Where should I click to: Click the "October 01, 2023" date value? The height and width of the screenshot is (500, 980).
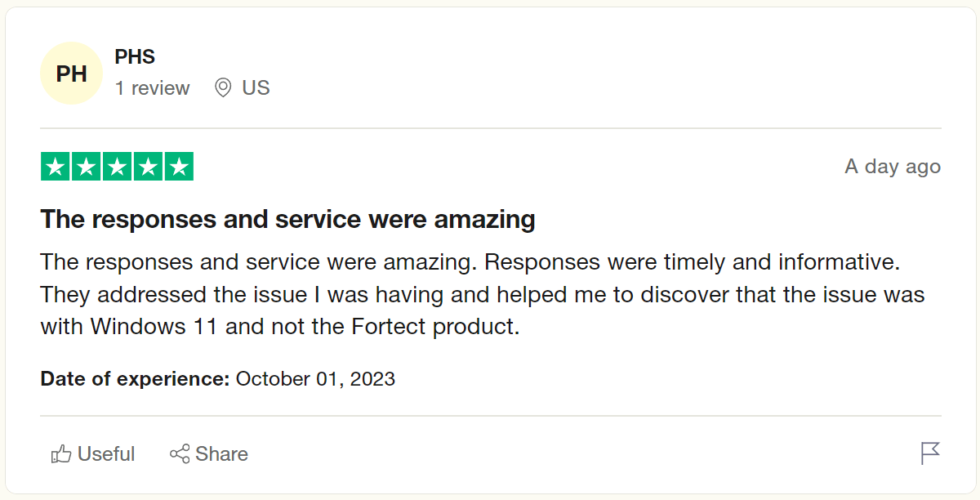pyautogui.click(x=315, y=379)
